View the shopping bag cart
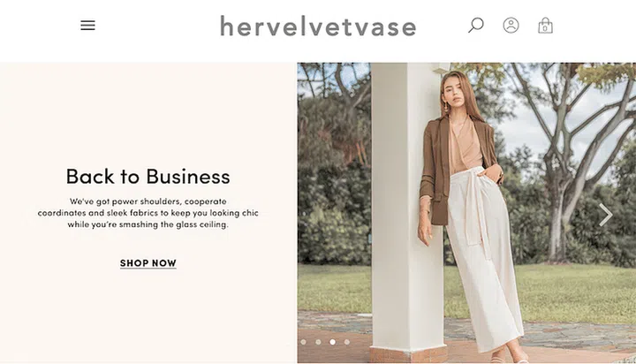The height and width of the screenshot is (364, 636). pyautogui.click(x=545, y=26)
